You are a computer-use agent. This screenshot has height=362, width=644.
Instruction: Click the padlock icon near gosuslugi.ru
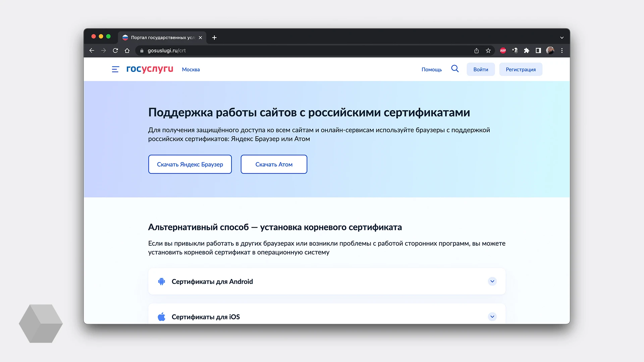coord(141,50)
